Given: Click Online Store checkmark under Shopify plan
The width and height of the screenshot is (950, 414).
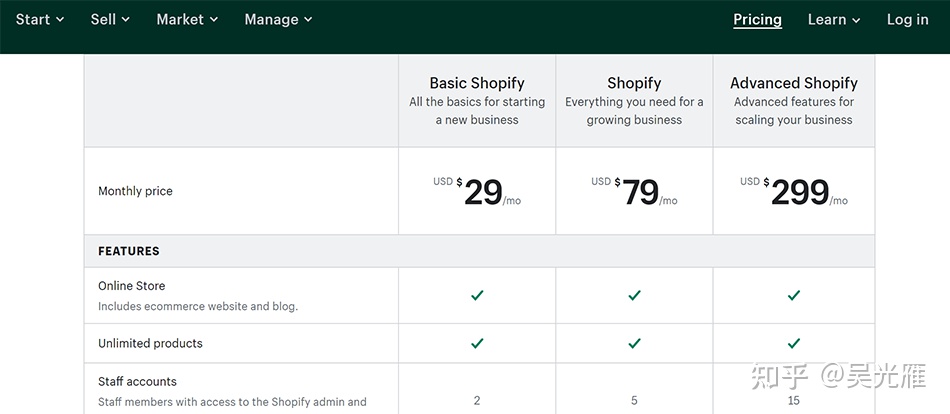Looking at the screenshot, I should click(634, 295).
